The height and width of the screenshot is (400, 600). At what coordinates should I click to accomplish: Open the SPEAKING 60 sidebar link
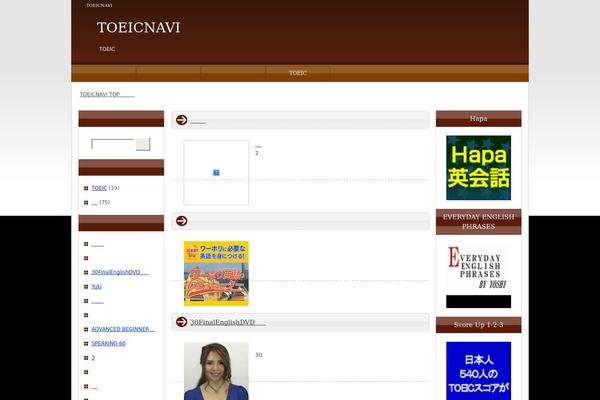tap(108, 343)
